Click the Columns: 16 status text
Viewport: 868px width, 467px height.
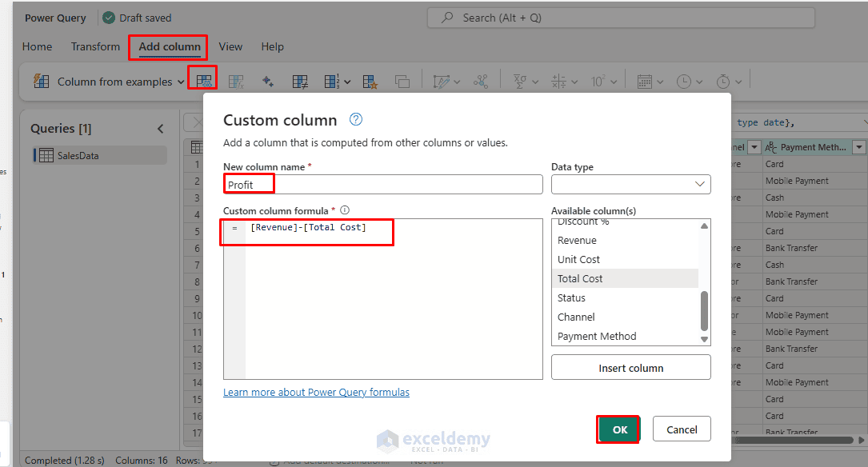click(x=141, y=461)
